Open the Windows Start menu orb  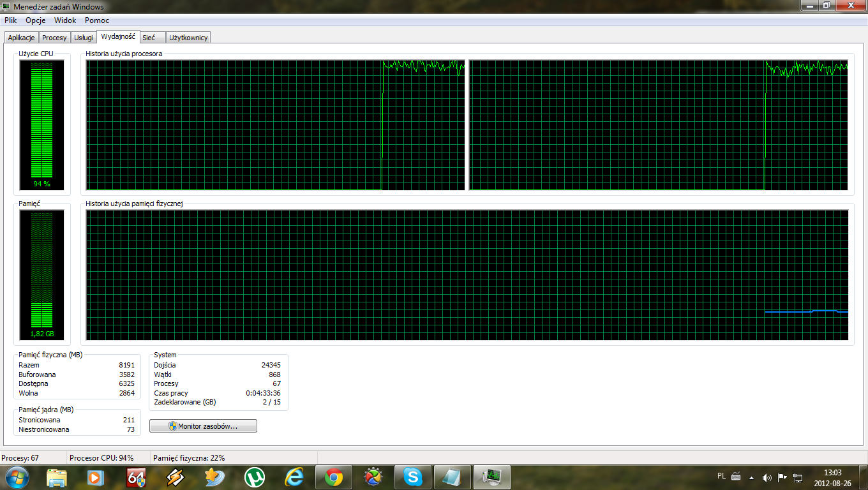16,477
